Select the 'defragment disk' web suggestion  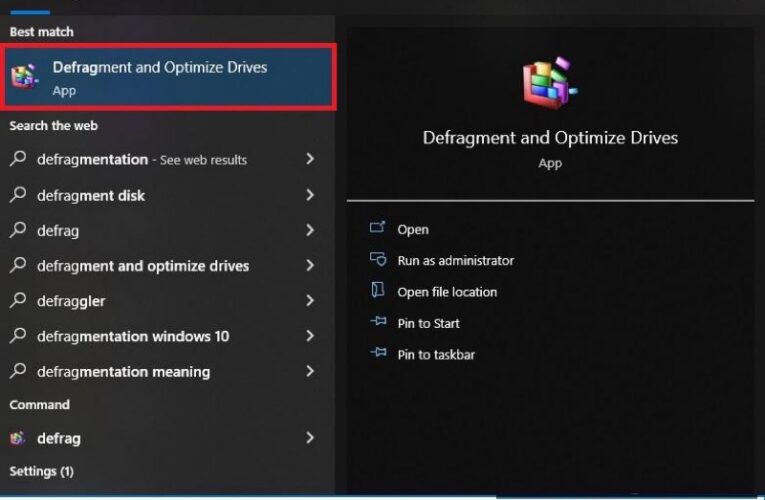click(x=91, y=196)
